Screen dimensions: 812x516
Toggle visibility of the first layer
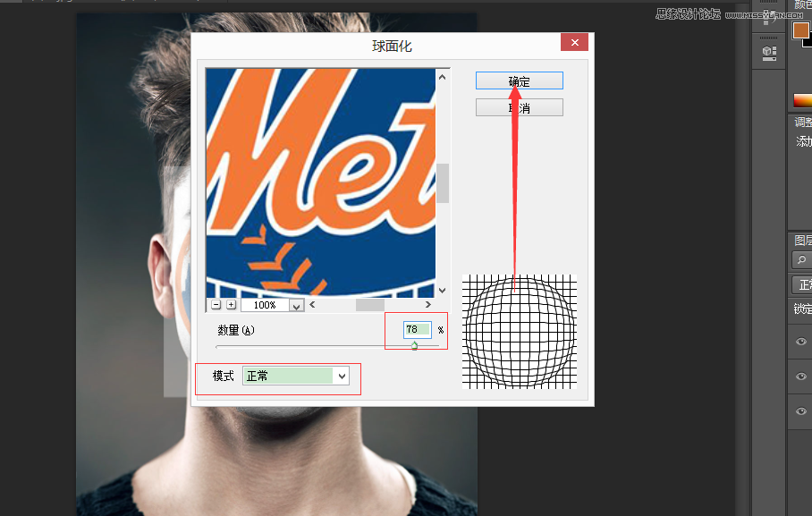click(801, 342)
